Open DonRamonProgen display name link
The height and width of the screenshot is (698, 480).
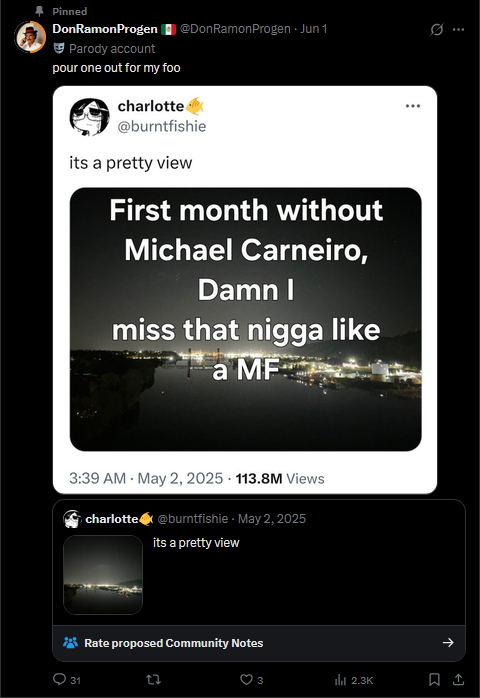[105, 29]
